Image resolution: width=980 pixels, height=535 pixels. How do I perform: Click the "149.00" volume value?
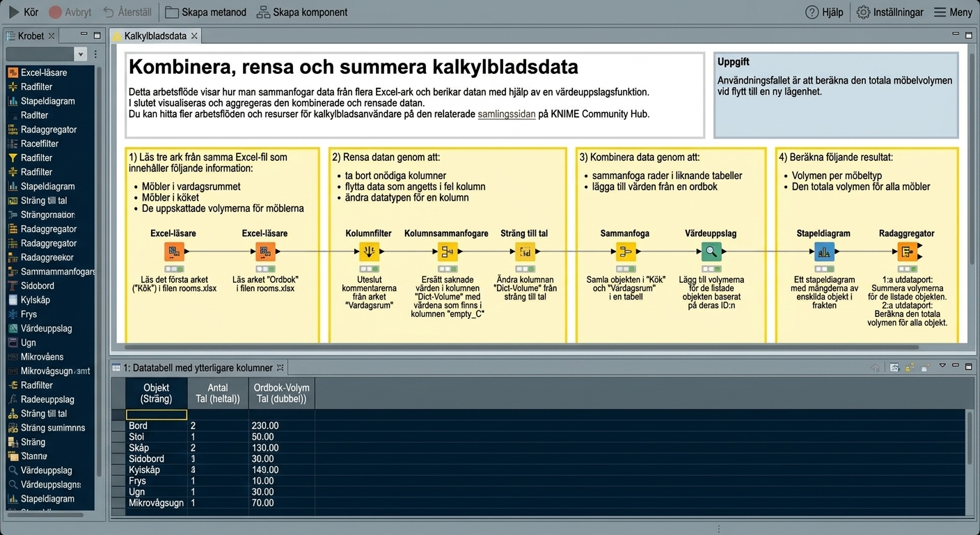[265, 470]
